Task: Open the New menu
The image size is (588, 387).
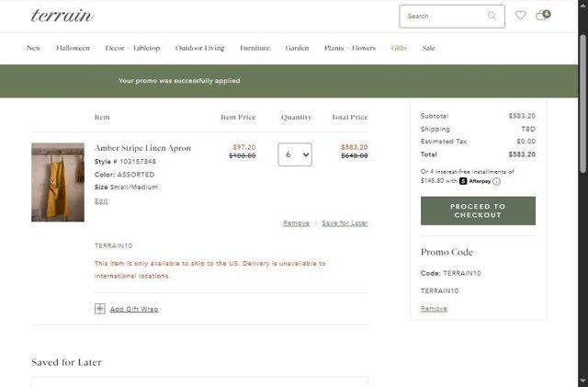Action: [x=33, y=48]
